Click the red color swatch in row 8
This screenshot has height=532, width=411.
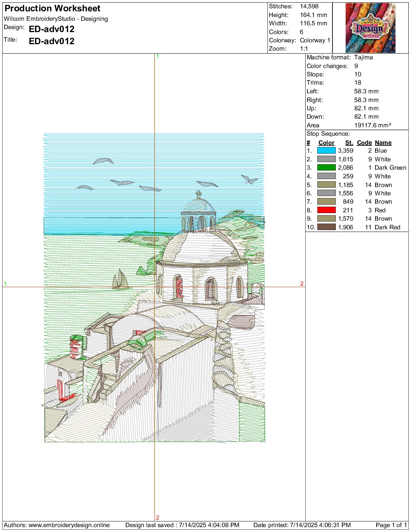click(x=326, y=210)
